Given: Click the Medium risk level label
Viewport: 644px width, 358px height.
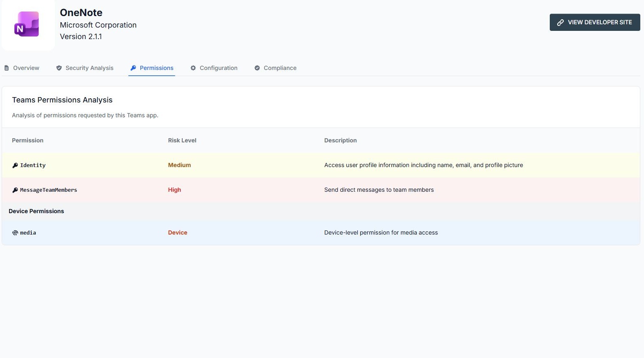Looking at the screenshot, I should [x=179, y=165].
